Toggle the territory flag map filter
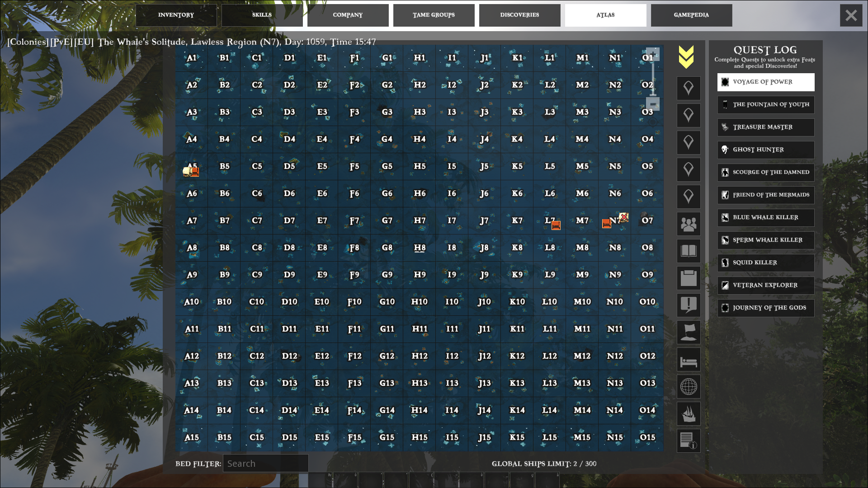Image resolution: width=868 pixels, height=488 pixels. tap(689, 332)
